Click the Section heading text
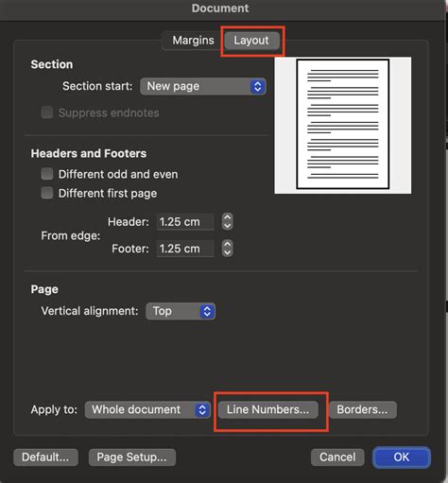The image size is (448, 483). 52,64
